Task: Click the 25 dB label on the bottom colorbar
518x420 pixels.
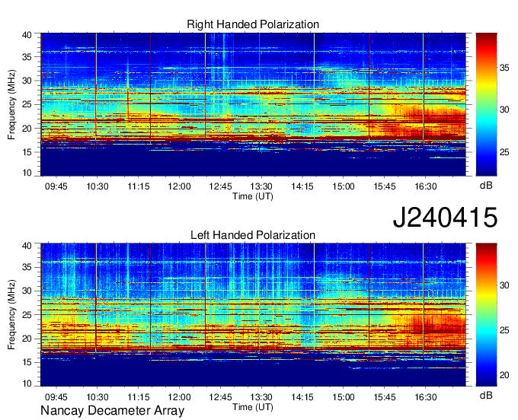Action: click(x=504, y=330)
